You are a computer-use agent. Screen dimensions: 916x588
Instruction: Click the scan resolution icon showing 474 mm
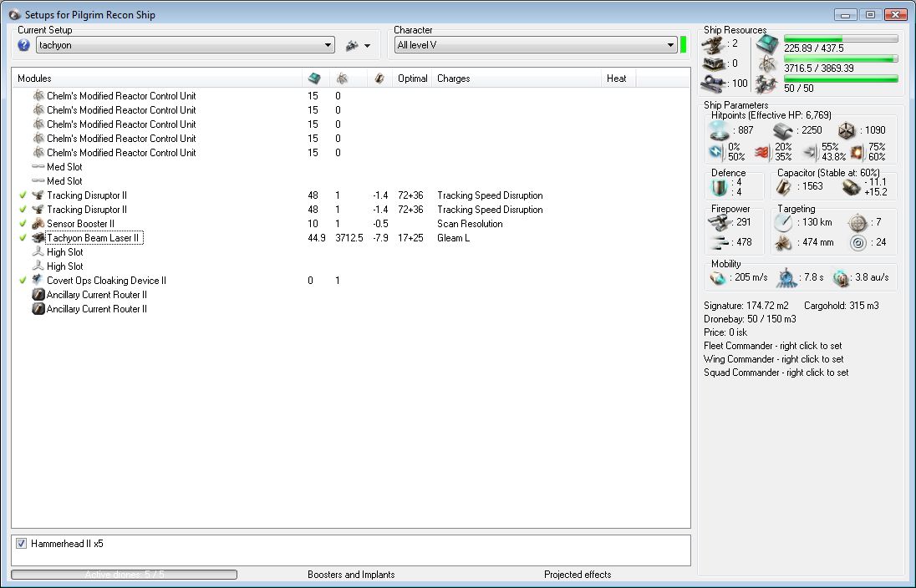coord(783,242)
